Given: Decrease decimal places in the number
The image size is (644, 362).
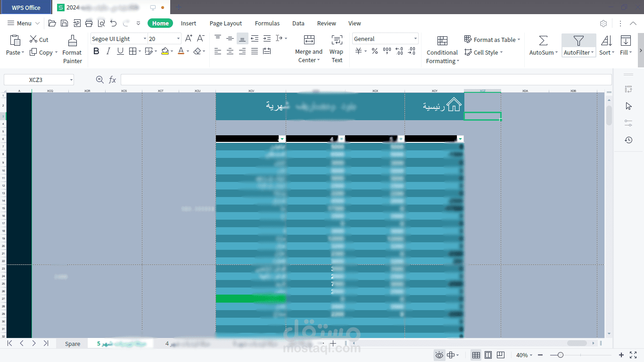Looking at the screenshot, I should click(412, 51).
